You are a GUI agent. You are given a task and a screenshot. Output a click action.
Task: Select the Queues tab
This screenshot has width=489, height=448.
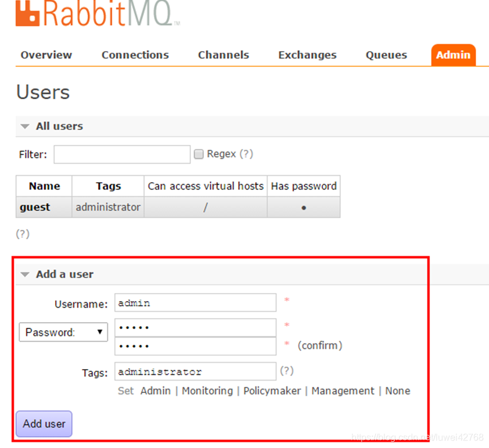pyautogui.click(x=386, y=55)
